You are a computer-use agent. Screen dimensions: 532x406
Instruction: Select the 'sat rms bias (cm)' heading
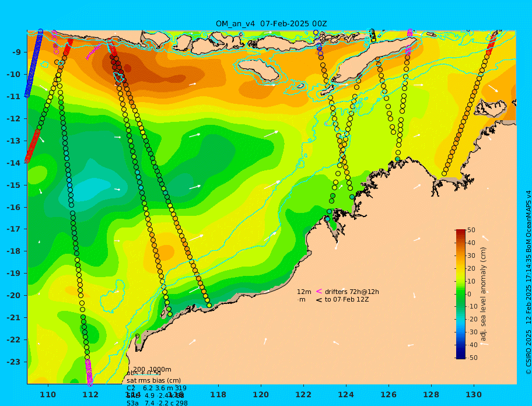pyautogui.click(x=153, y=380)
